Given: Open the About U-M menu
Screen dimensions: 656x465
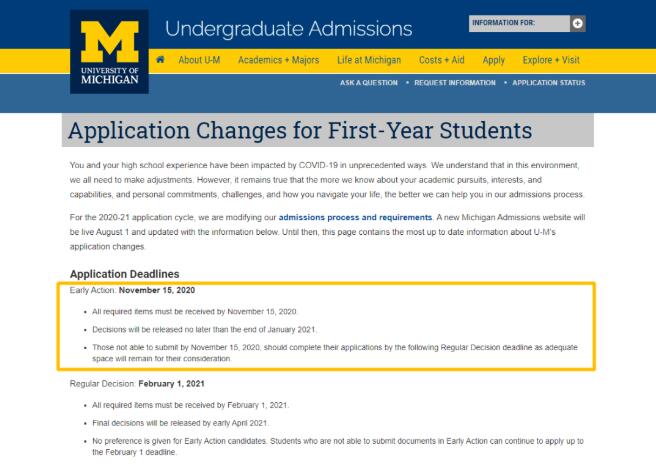Looking at the screenshot, I should click(199, 60).
